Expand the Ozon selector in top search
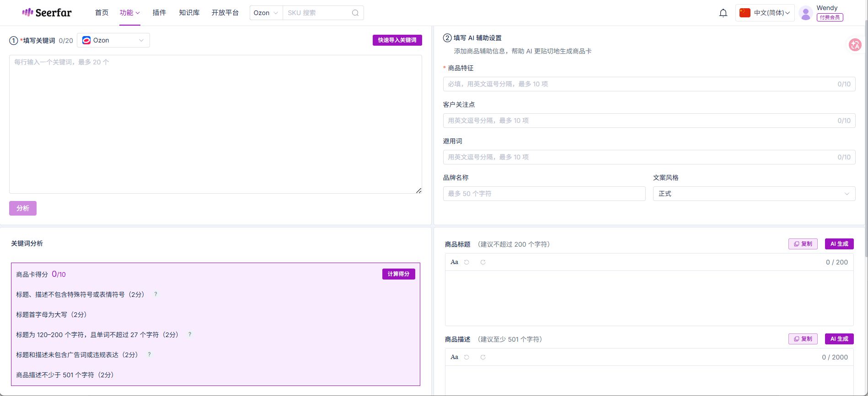 266,13
